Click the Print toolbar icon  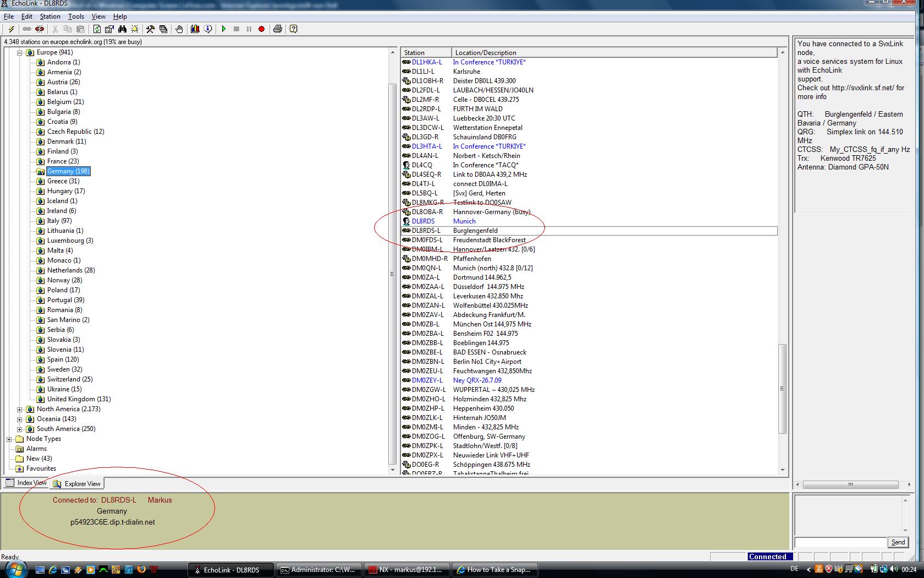click(278, 29)
